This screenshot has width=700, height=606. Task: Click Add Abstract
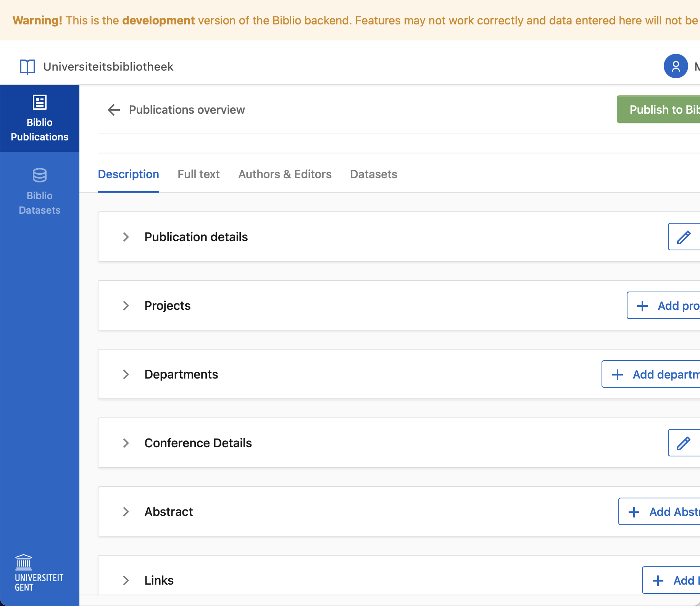point(664,511)
